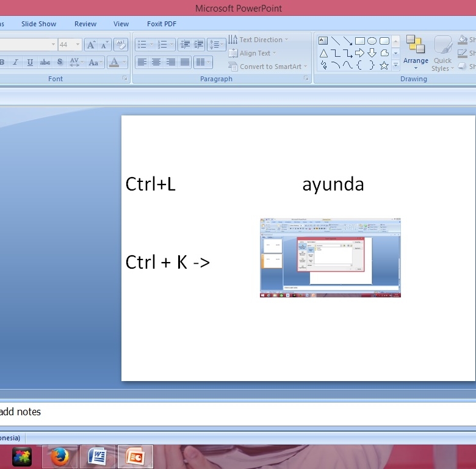Select the embedded screenshot image on slide
Viewport: 476px width, 469px height.
click(x=330, y=258)
